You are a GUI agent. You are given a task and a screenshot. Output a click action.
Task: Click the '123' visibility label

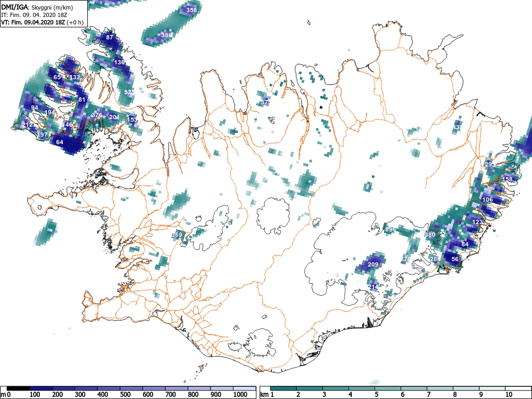[477, 222]
